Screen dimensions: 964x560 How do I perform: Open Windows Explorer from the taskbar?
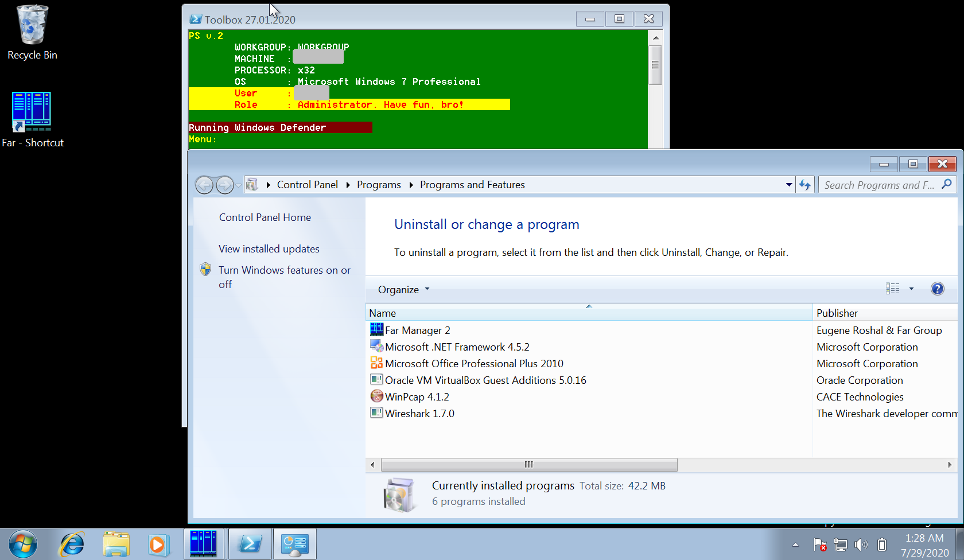(116, 544)
